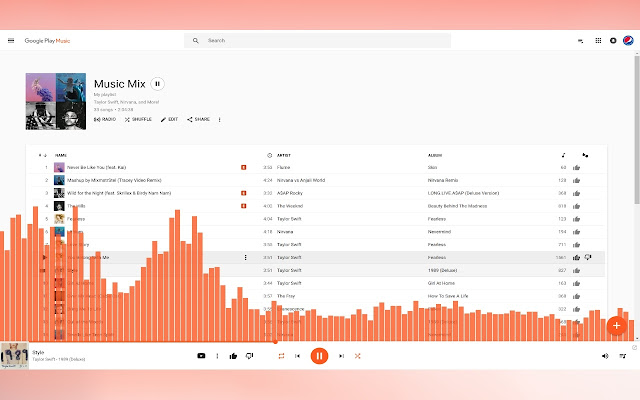Click explicit badge on Never Be Like You

244,167
